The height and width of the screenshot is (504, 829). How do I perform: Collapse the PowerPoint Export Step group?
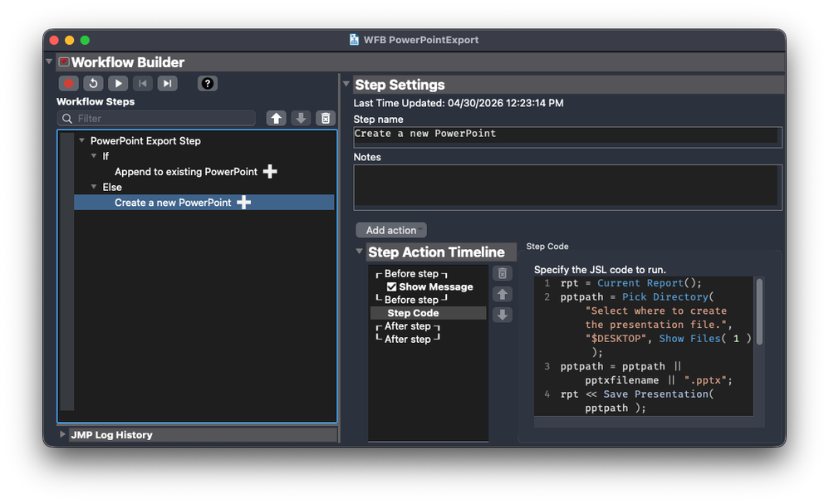coord(82,140)
